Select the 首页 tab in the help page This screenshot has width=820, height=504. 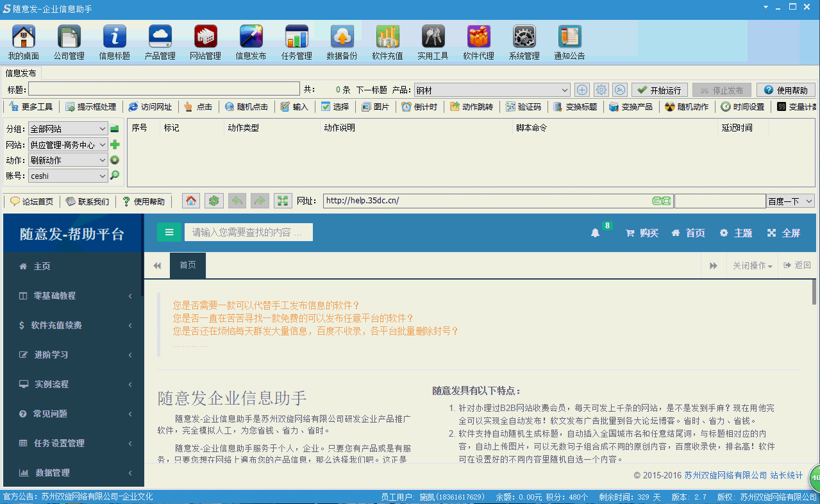188,265
